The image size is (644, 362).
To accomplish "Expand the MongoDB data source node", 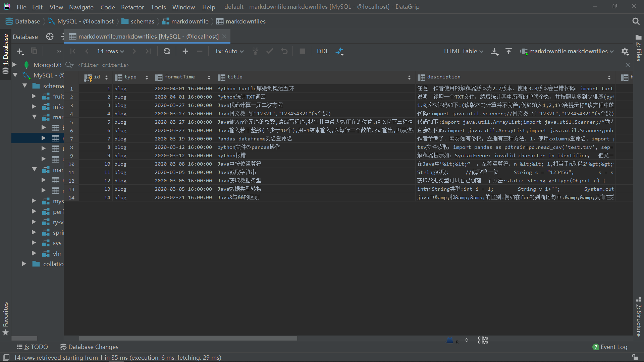I will 15,64.
